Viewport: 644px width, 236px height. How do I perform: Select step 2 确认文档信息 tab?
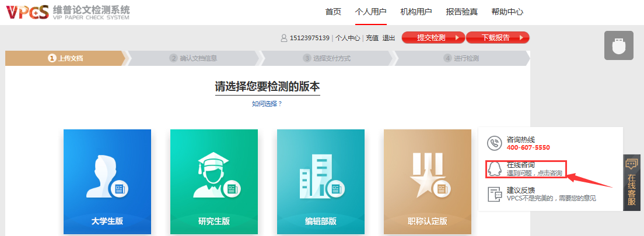click(x=194, y=58)
